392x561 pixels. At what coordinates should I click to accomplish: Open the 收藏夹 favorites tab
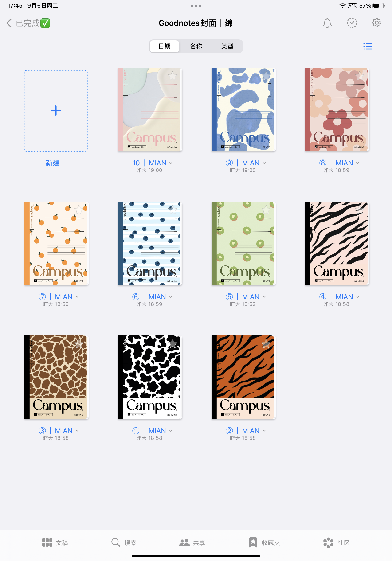click(264, 543)
